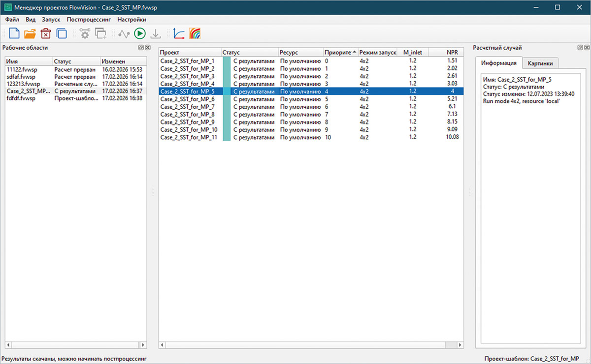Sort by the Проект column header

coord(190,52)
